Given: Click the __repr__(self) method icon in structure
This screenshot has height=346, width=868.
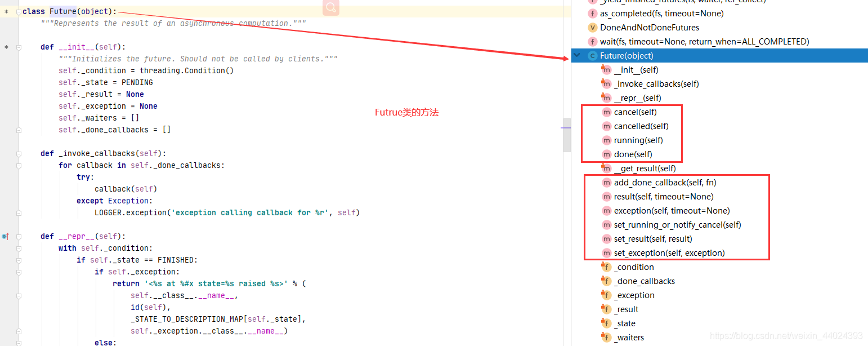Looking at the screenshot, I should (606, 98).
